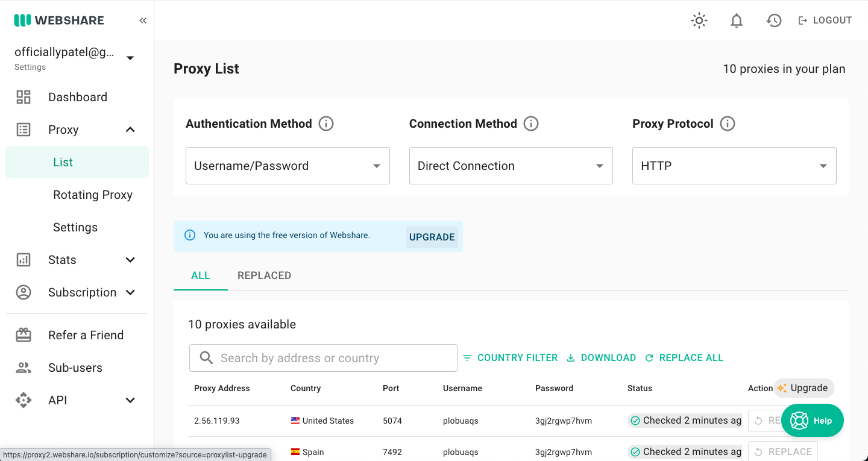Open account dropdown arrow next to email
The height and width of the screenshot is (461, 868).
[x=130, y=58]
